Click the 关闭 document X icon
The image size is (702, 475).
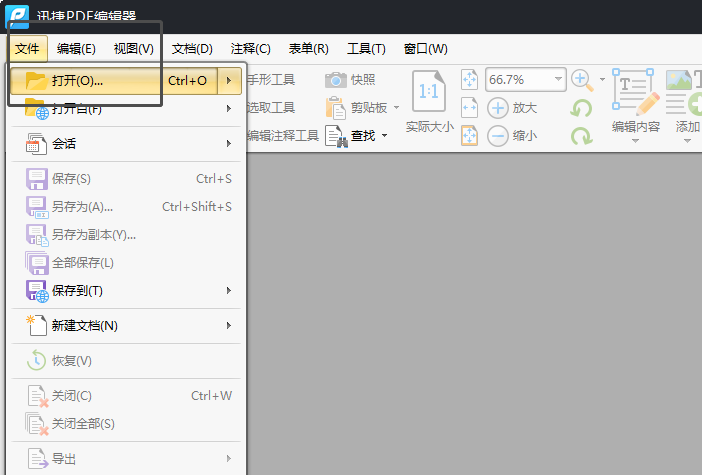[x=38, y=396]
